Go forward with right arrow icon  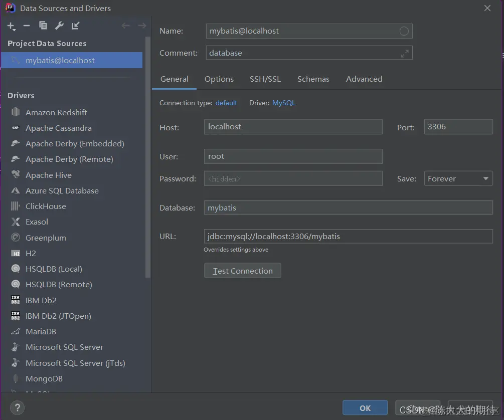click(142, 26)
